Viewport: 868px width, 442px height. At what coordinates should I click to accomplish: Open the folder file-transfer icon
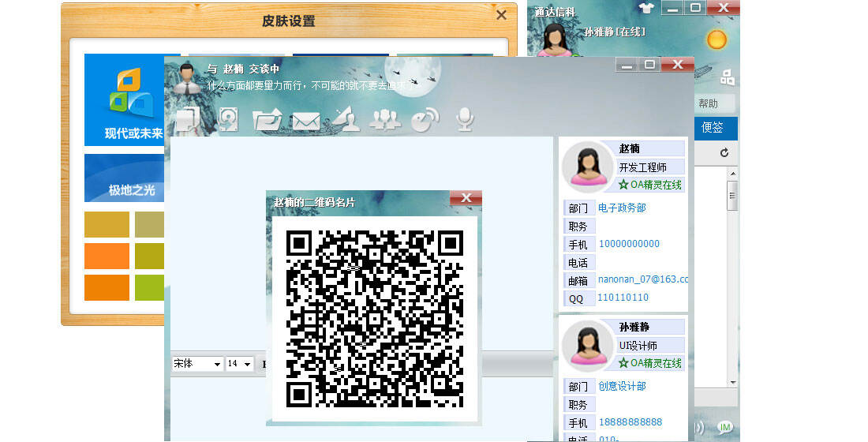point(267,120)
